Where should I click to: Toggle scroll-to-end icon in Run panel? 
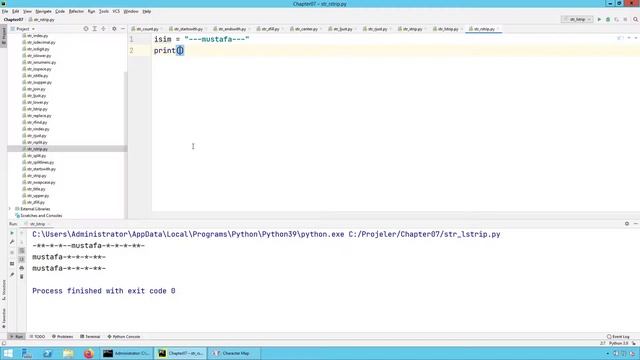point(22,259)
